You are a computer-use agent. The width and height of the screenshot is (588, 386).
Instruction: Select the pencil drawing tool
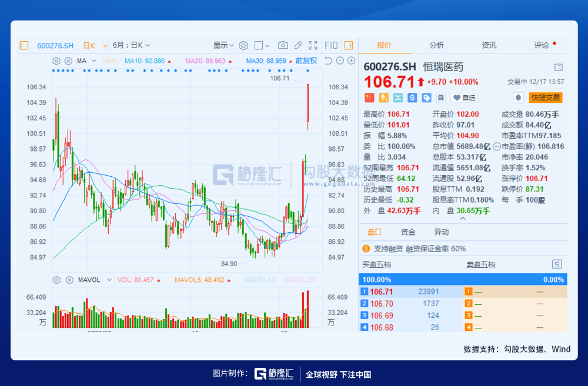click(298, 45)
